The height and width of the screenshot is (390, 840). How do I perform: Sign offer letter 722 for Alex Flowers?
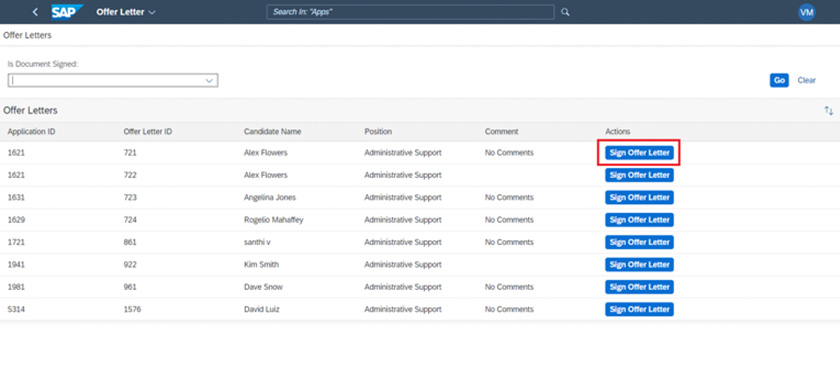[639, 175]
